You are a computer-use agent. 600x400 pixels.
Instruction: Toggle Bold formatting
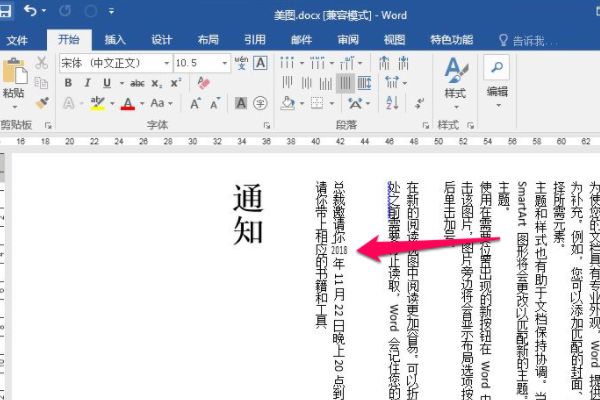[68, 83]
